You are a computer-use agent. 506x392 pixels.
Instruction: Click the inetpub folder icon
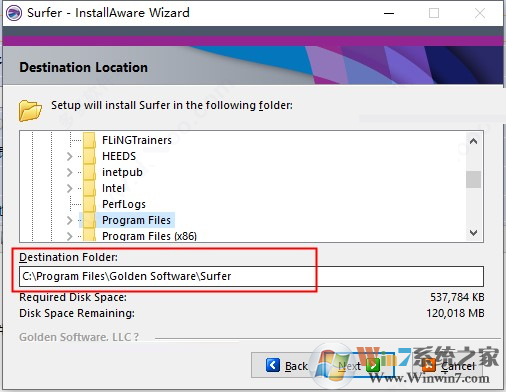tap(89, 172)
